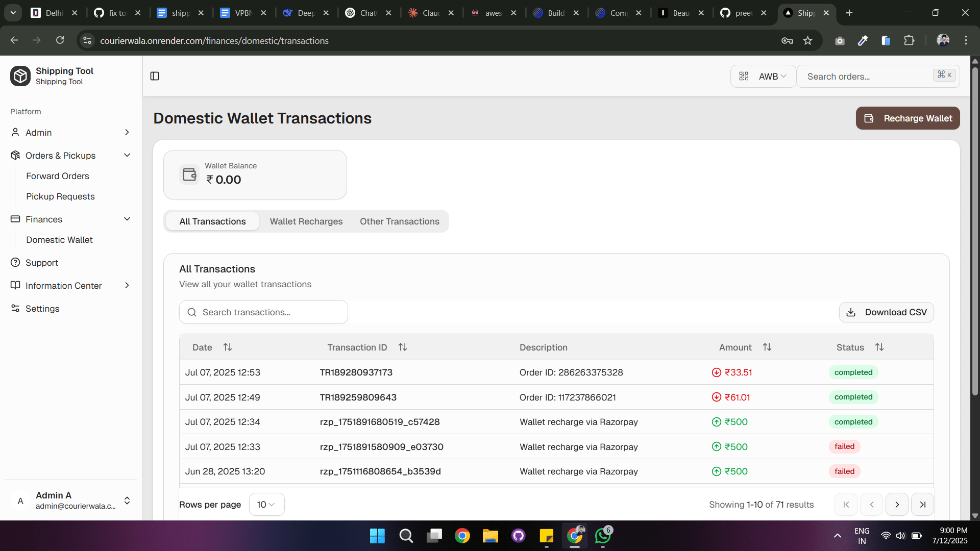Switch to the Wallet Recharges tab
This screenshot has width=980, height=551.
306,221
